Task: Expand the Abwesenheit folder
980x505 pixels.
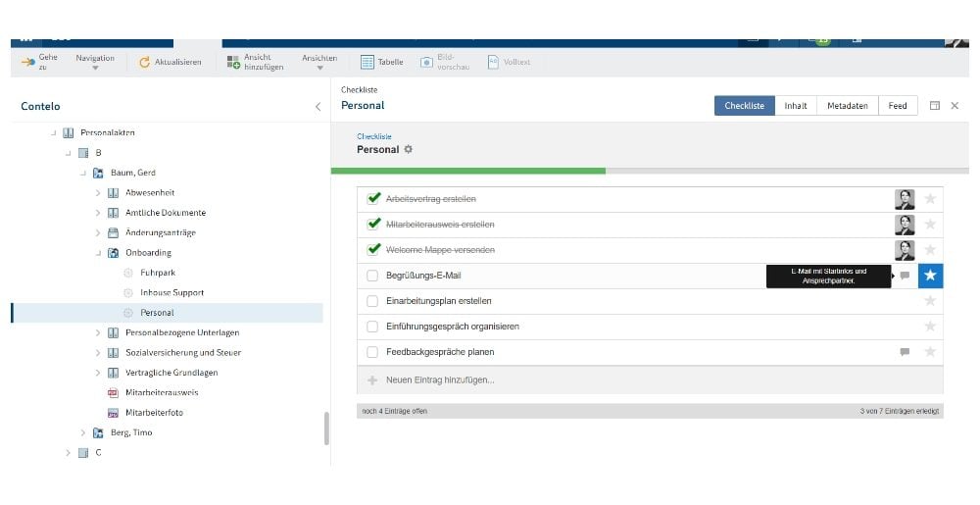Action: click(97, 192)
